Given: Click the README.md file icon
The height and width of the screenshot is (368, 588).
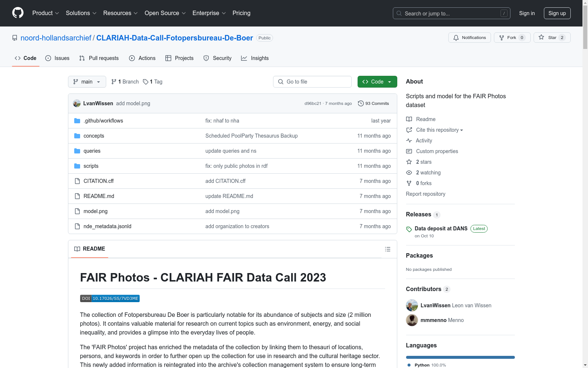Looking at the screenshot, I should coord(77,196).
